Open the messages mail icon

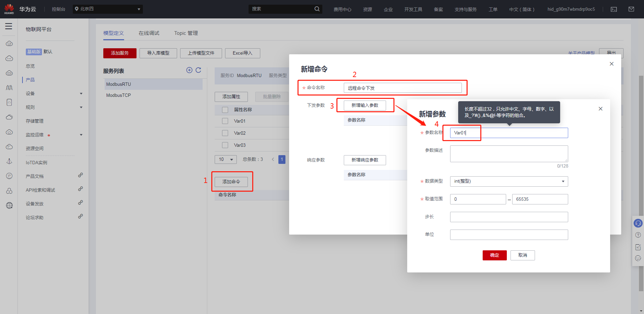tap(631, 9)
